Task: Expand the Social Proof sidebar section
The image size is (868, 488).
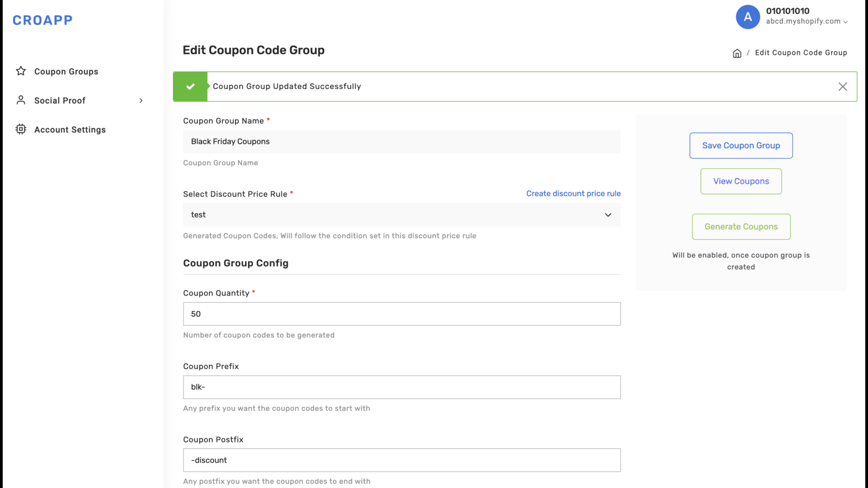Action: [141, 100]
